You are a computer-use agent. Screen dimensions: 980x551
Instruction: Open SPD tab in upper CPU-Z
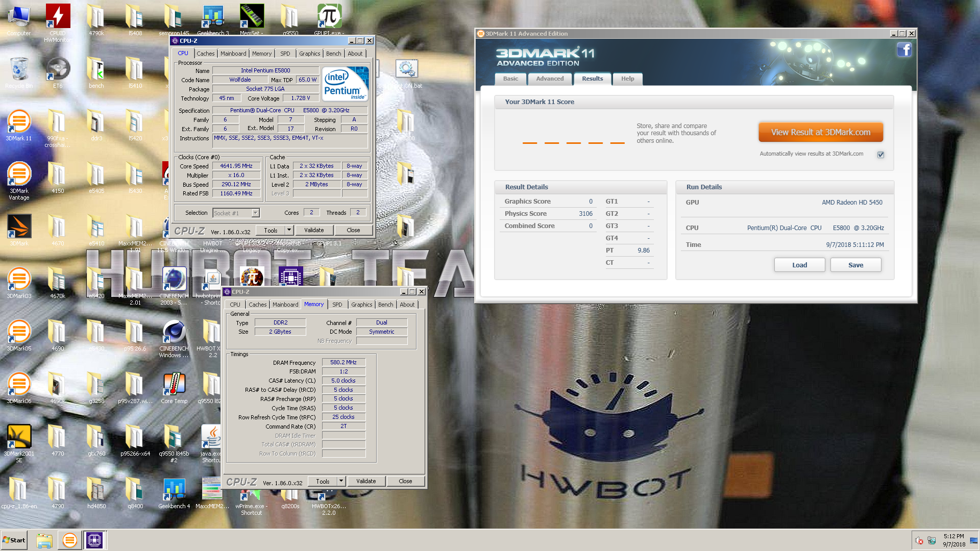pos(285,54)
